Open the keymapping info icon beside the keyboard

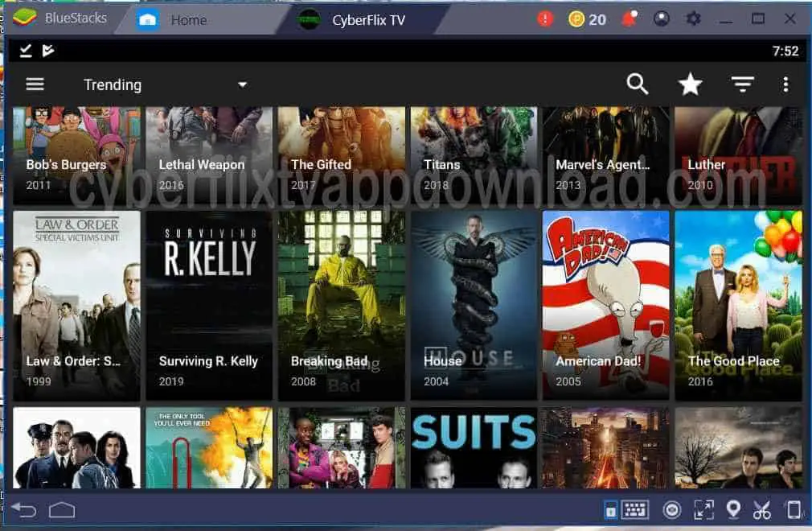[610, 511]
